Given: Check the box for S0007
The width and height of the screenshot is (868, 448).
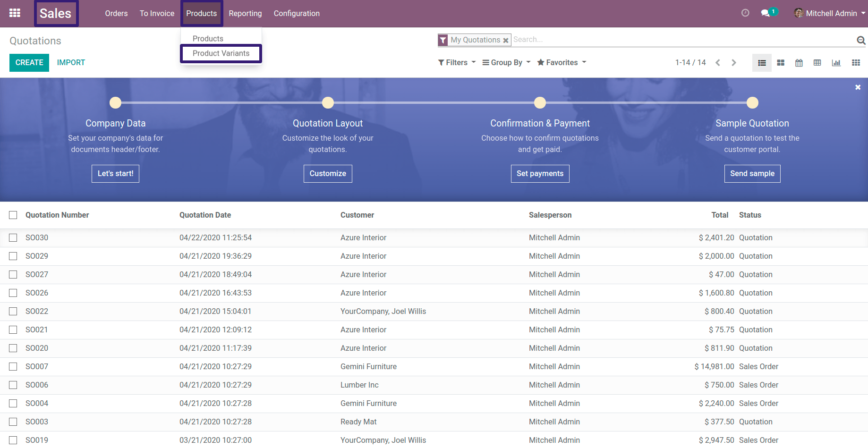Looking at the screenshot, I should pyautogui.click(x=13, y=367).
